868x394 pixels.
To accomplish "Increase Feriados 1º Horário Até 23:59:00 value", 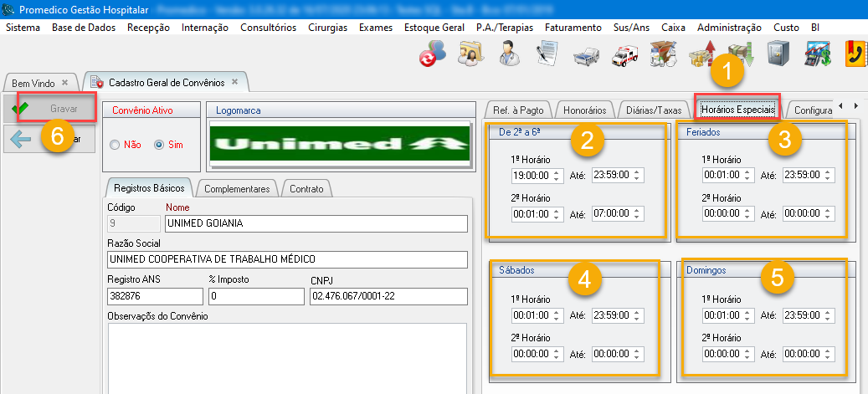I will 828,172.
